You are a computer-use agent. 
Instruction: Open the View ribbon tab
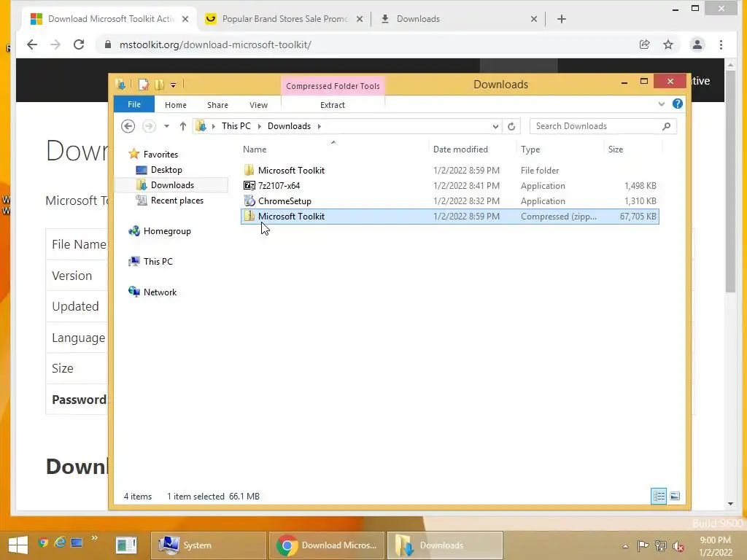258,105
